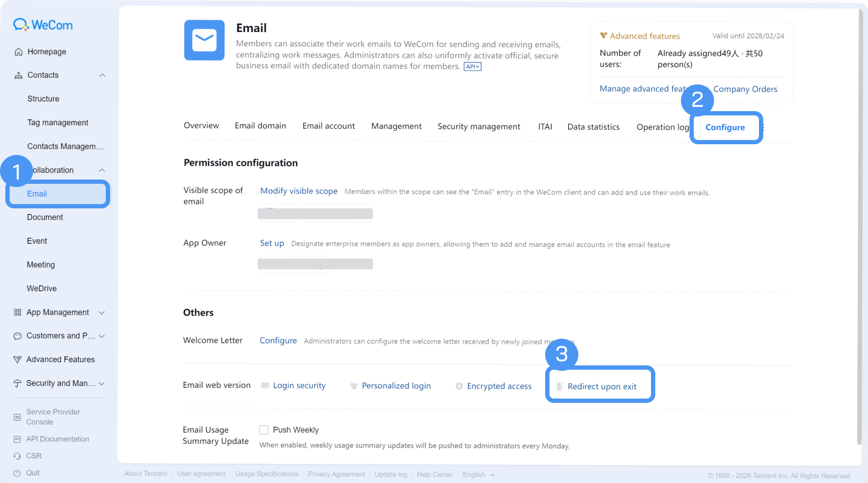Open Contacts Management in sidebar

click(65, 146)
